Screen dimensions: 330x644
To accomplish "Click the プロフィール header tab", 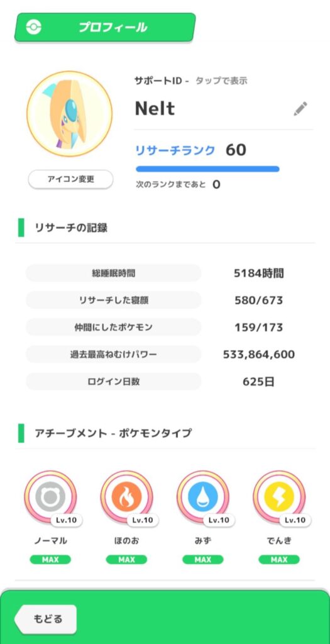I will (105, 28).
